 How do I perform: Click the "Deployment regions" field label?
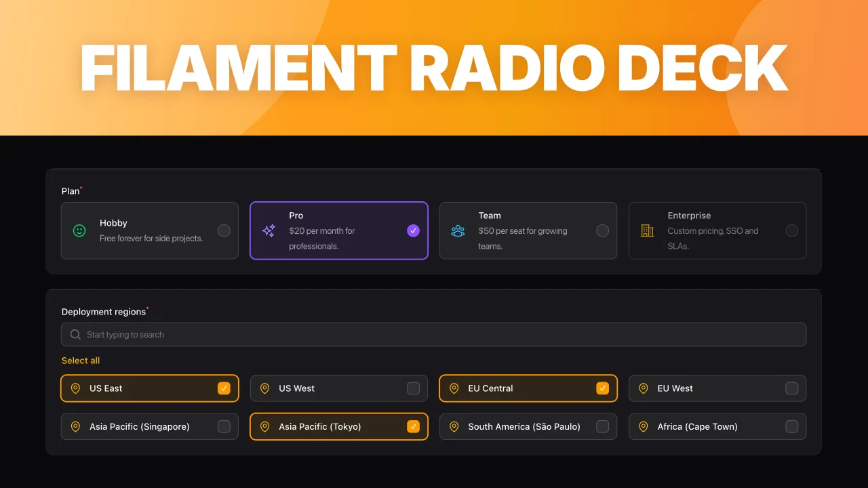[104, 312]
